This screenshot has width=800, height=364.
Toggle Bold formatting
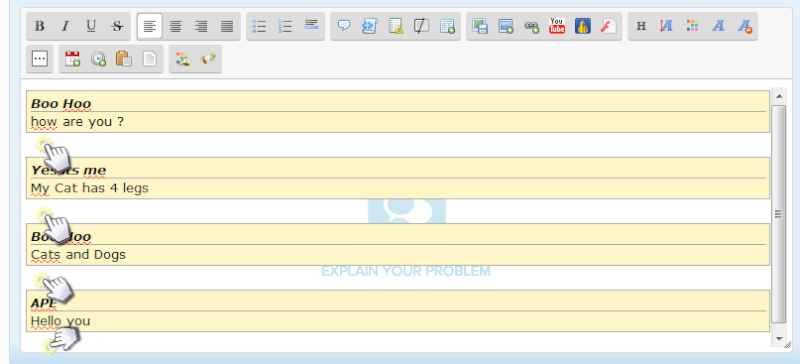40,26
